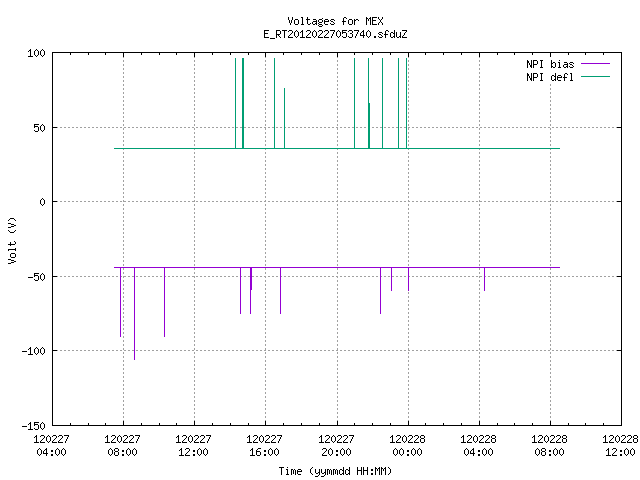Click the y-axis tick value '0'
The image size is (640, 480).
[x=42, y=202]
